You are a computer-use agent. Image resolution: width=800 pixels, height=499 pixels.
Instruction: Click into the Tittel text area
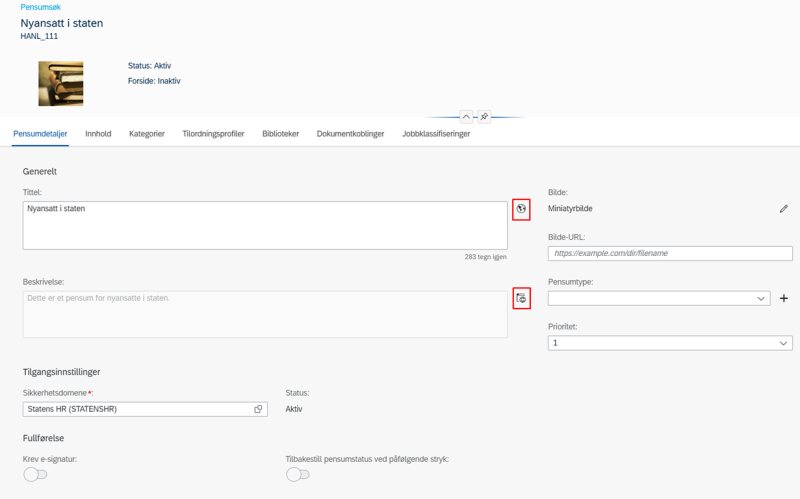point(265,226)
